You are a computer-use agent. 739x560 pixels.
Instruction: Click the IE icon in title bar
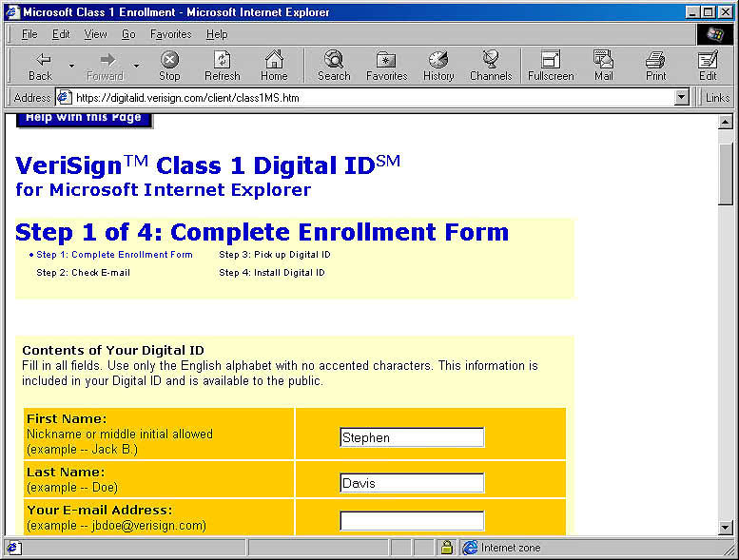click(12, 11)
